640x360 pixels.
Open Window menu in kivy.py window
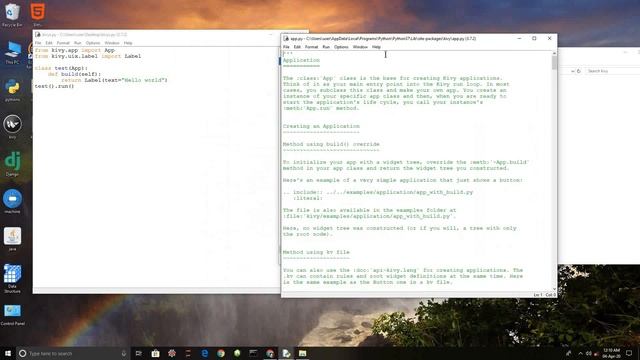click(x=112, y=43)
